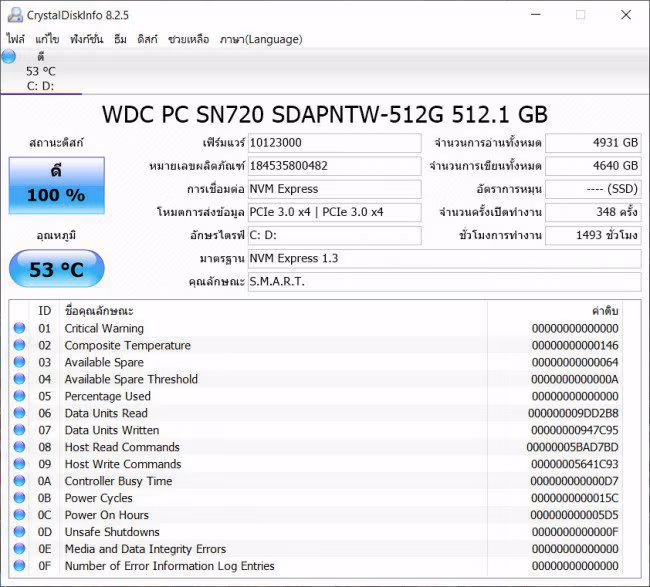Open the ดิสก์ (Disk) menu
Screen dimensions: 650x587
(148, 39)
